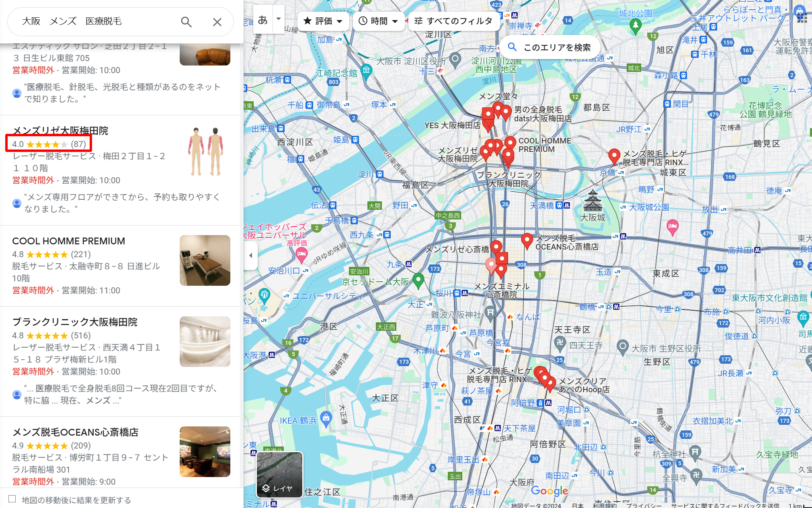Click the 難波八阪神社 shrine icon
Screen dimensions: 812x508
[490, 313]
